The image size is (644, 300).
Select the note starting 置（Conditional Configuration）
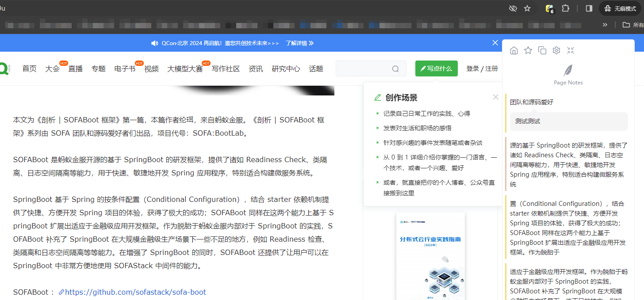pos(569,228)
